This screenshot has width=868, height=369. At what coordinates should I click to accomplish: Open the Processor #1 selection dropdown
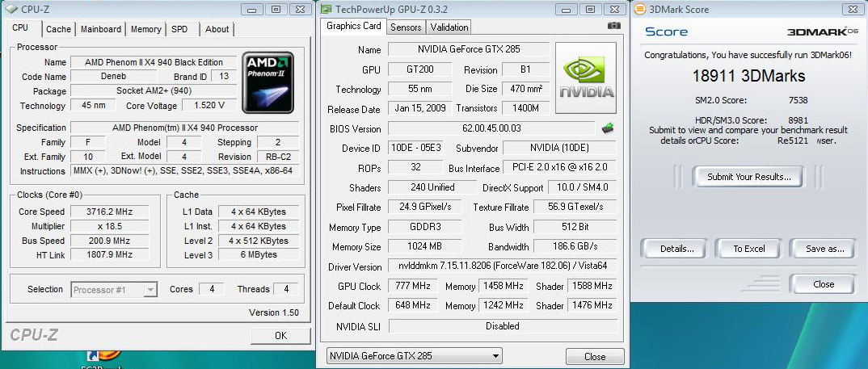pos(114,289)
